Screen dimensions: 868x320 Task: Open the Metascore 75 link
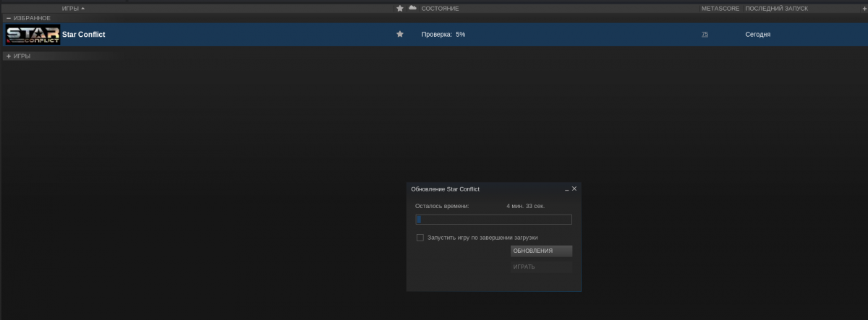tap(705, 35)
